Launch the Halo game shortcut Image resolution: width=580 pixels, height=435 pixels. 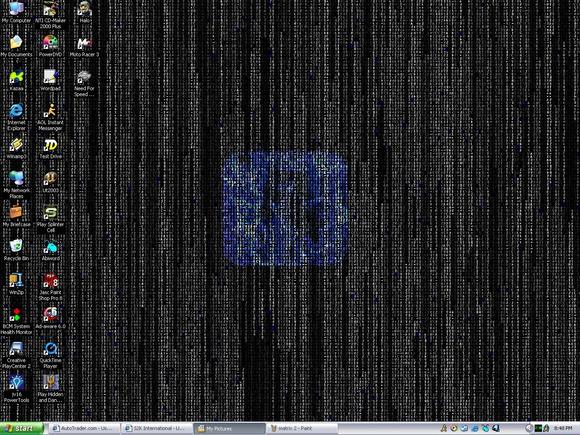[84, 11]
